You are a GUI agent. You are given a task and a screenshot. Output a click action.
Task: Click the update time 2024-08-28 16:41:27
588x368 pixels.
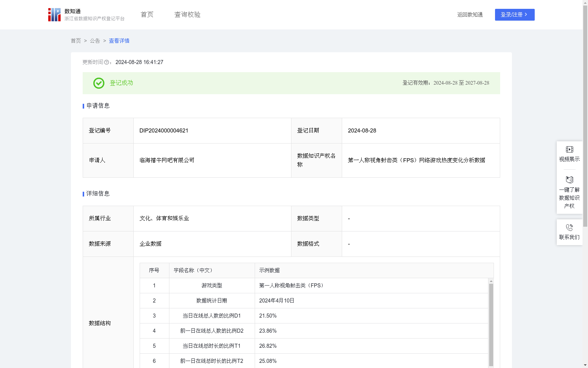pos(139,63)
